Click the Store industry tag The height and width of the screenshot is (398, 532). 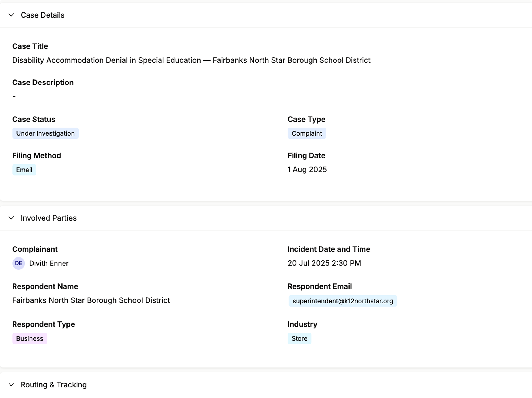point(299,338)
